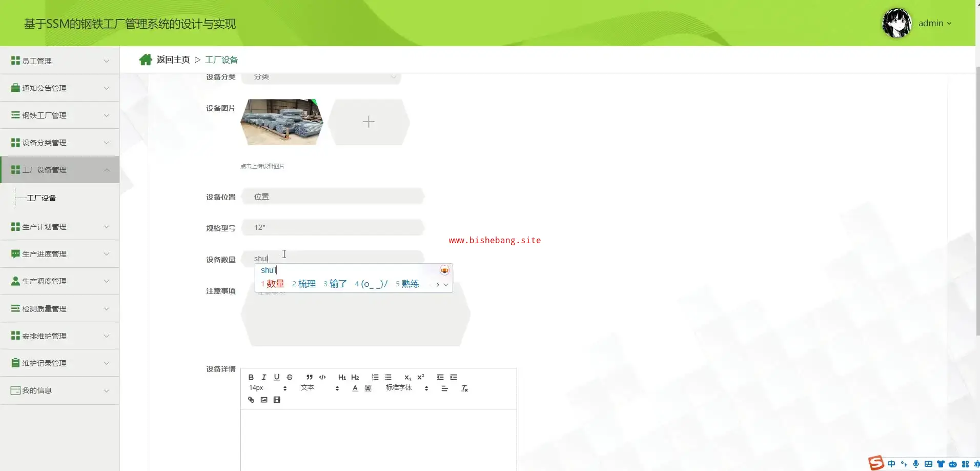The image size is (980, 471).
Task: Open the 标准字体 font family dropdown
Action: tap(407, 388)
